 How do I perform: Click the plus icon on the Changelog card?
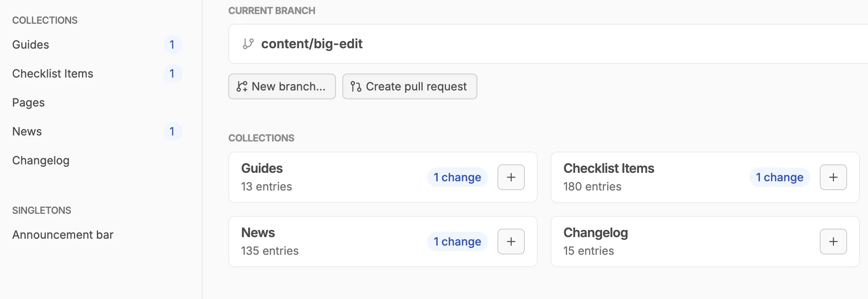tap(833, 241)
